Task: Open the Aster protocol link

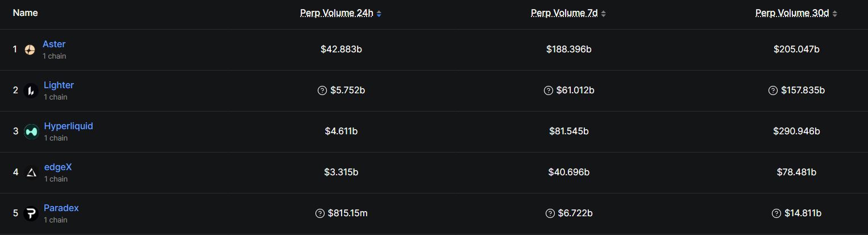Action: click(54, 44)
